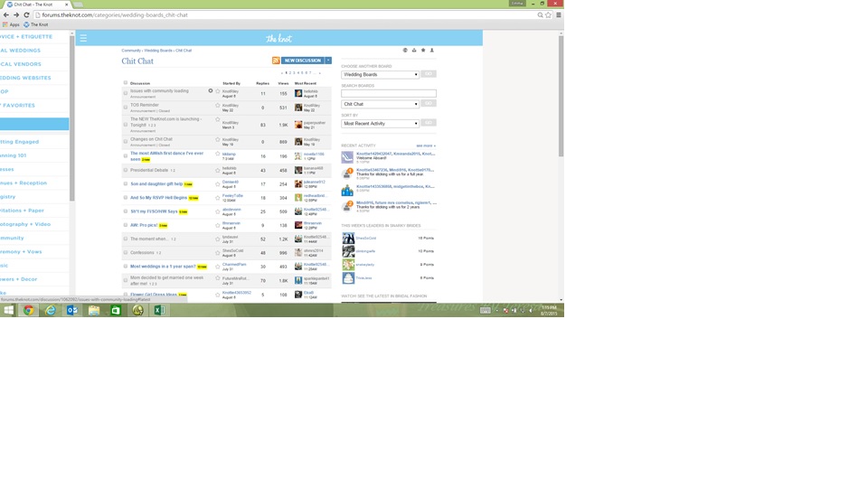Select 'Photography + Video' in sidebar
This screenshot has height=488, width=868.
coord(25,224)
